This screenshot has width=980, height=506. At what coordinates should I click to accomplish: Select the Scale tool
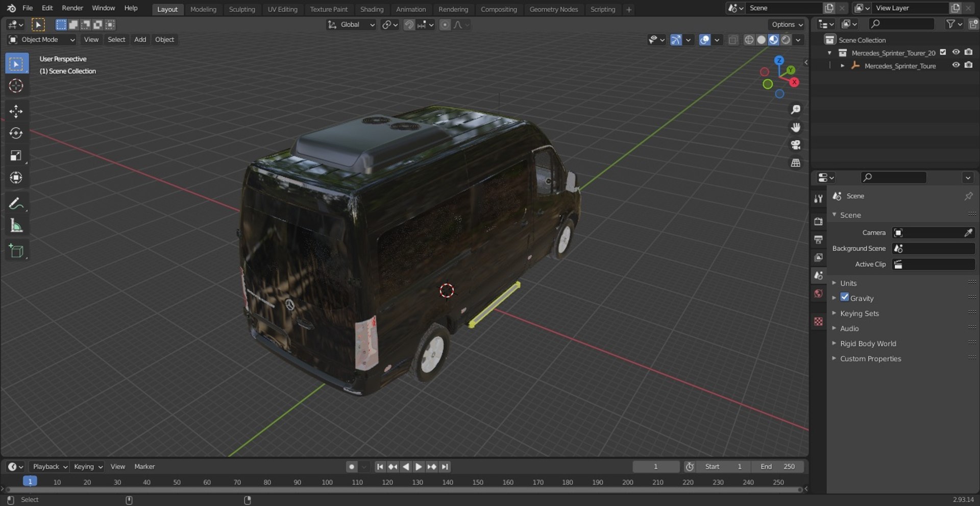pos(16,155)
